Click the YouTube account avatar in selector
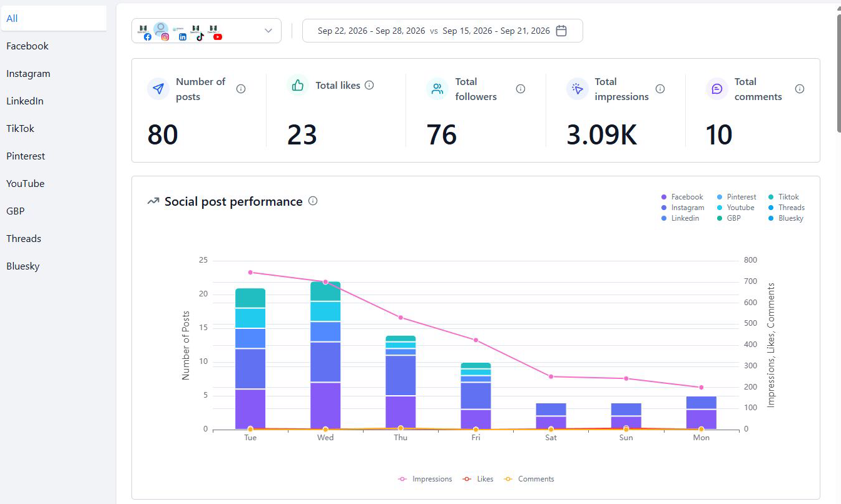Screen dimensions: 841x504 tap(215, 33)
